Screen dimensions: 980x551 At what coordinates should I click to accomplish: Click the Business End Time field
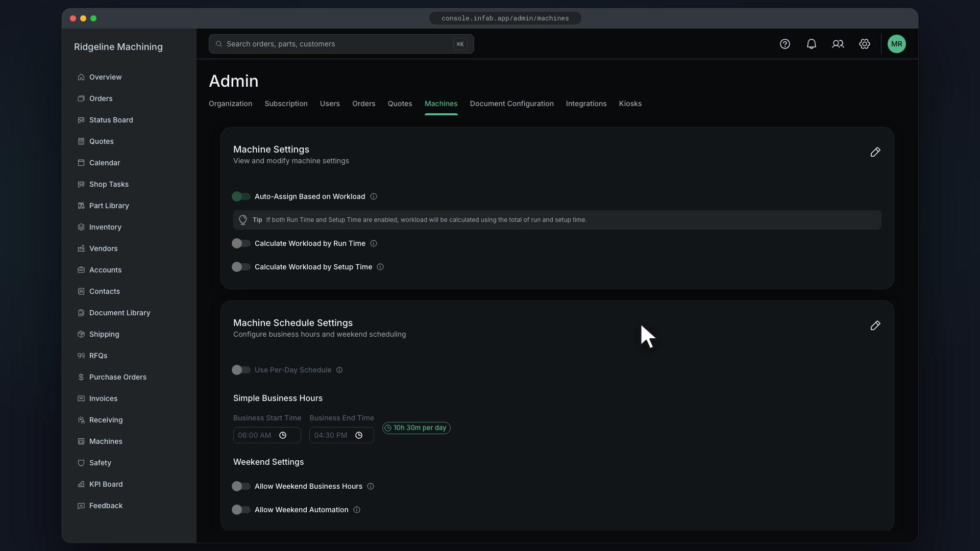click(341, 435)
